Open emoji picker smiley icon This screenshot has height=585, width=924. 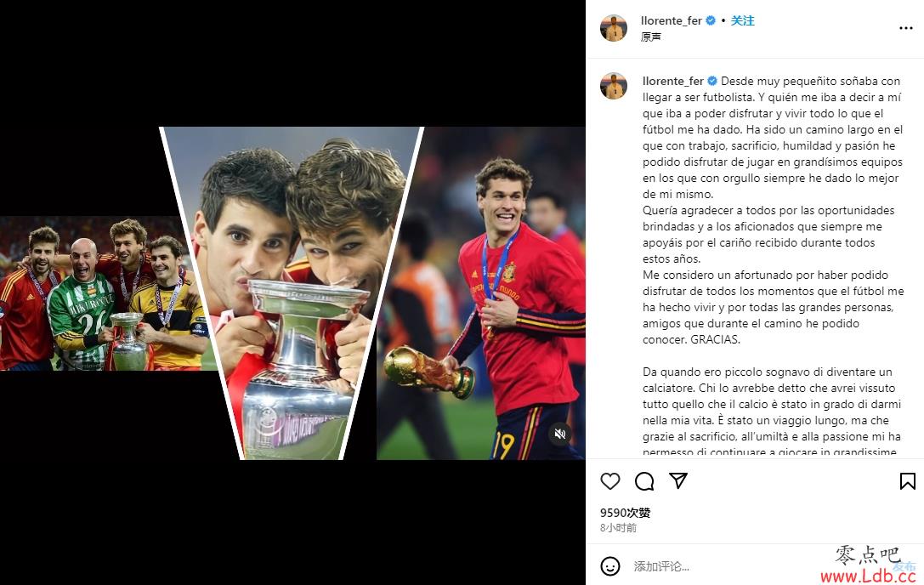click(x=610, y=566)
